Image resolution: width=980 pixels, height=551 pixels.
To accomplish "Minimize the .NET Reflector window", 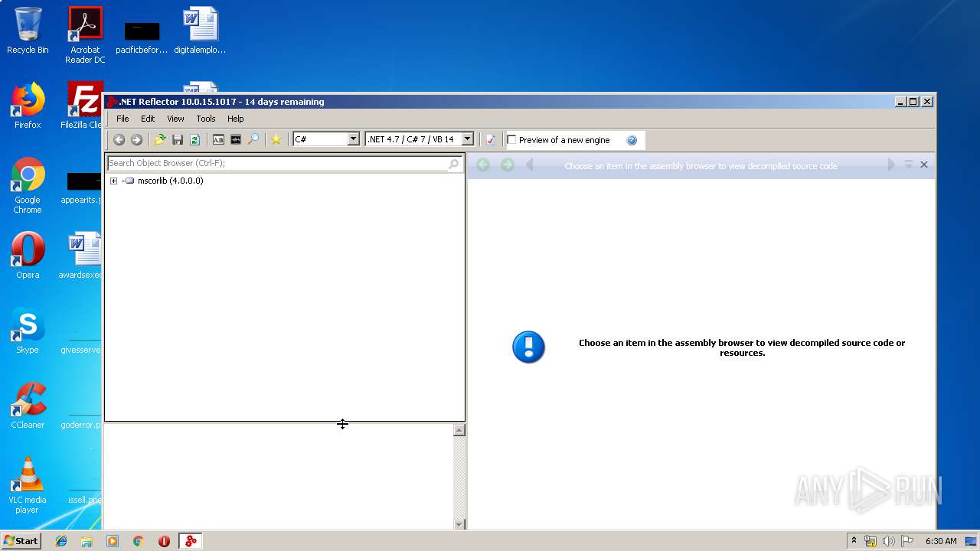I will [x=900, y=101].
